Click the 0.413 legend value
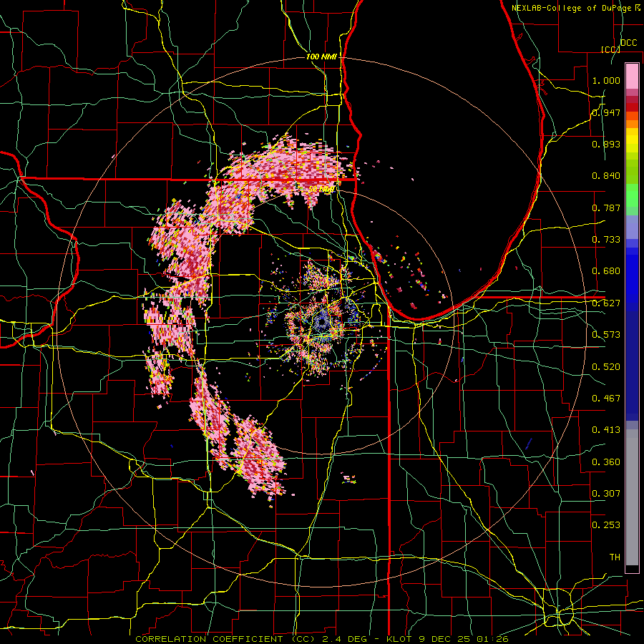This screenshot has width=644, height=644. 606,430
